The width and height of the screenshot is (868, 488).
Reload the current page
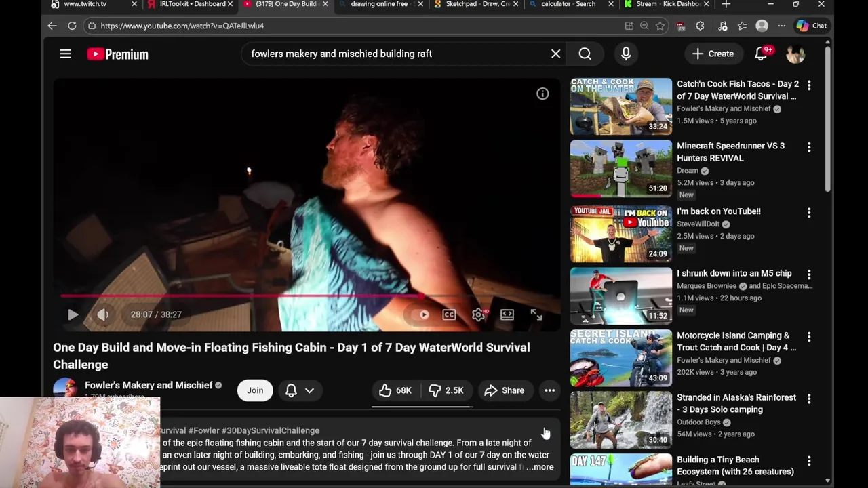72,26
